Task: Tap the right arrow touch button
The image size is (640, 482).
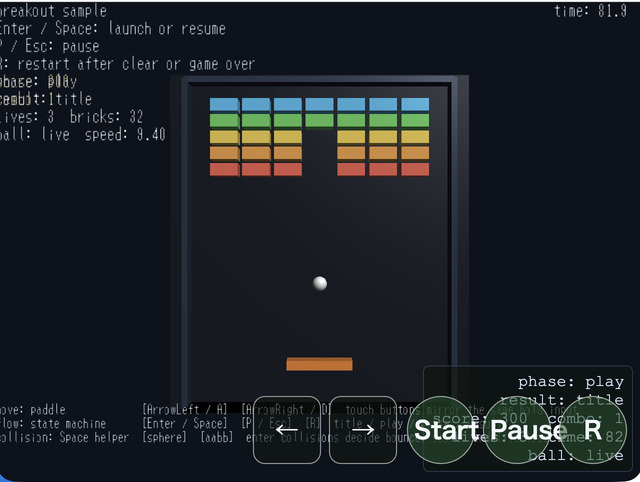Action: tap(363, 430)
